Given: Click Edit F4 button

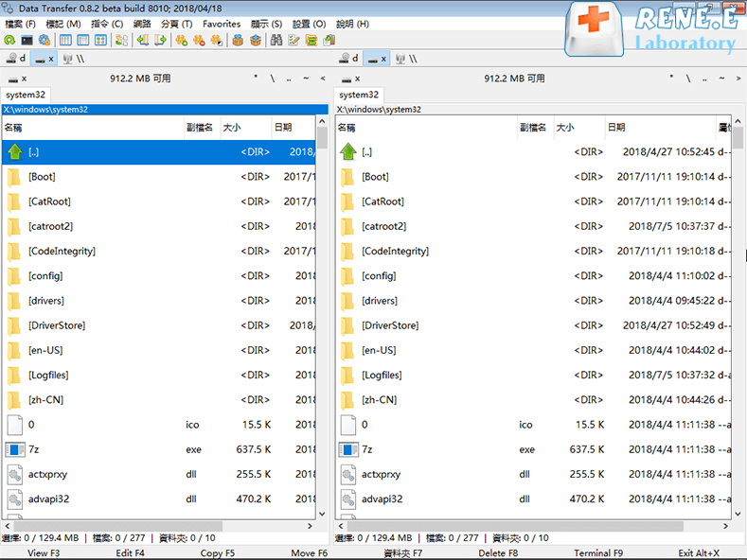Looking at the screenshot, I should 130,552.
